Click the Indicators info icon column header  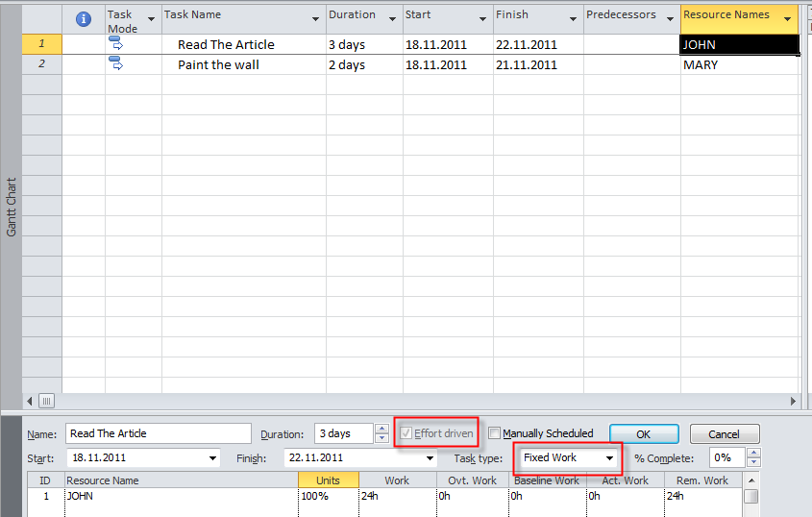[83, 18]
